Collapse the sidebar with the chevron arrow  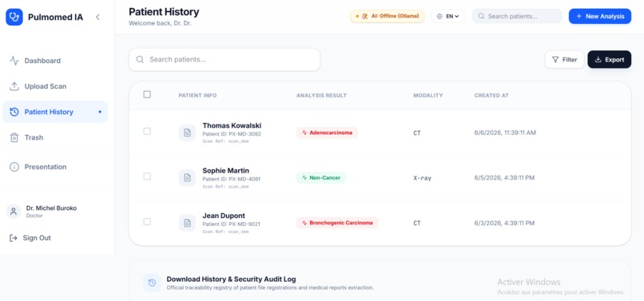pos(97,17)
